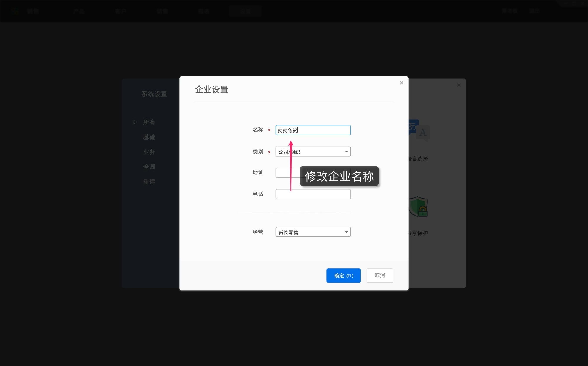Click the 名称 field containing 灰灰商贸

(x=313, y=130)
